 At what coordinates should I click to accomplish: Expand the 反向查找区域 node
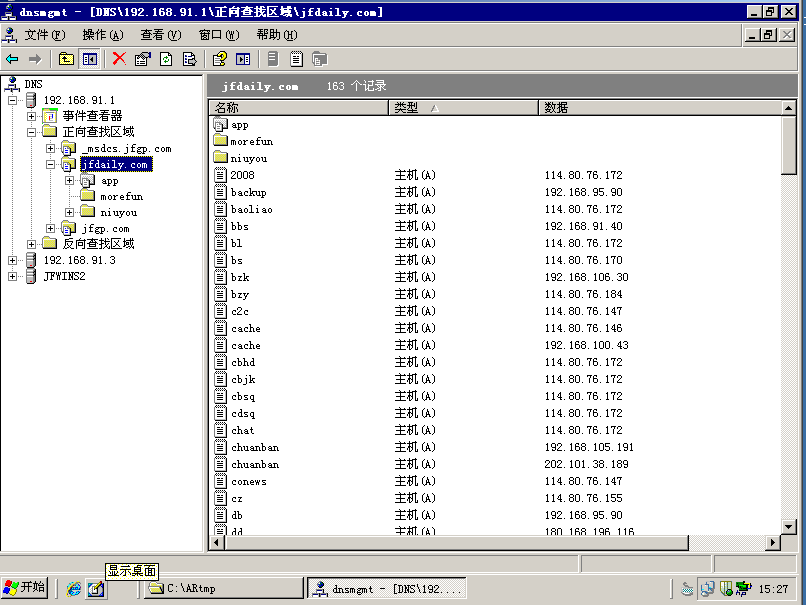[31, 244]
